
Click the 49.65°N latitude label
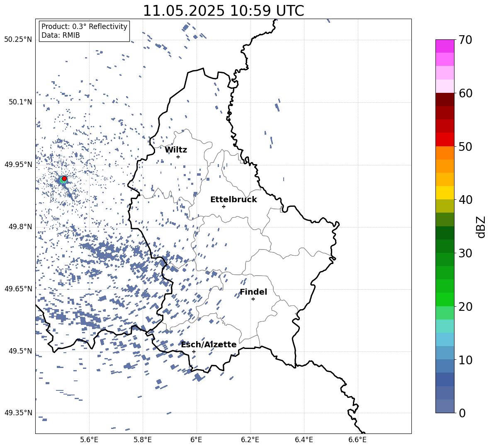[x=18, y=288]
